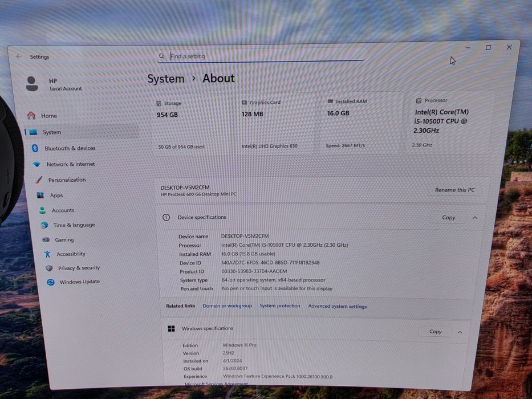
Task: Select the About page heading
Action: coord(218,79)
